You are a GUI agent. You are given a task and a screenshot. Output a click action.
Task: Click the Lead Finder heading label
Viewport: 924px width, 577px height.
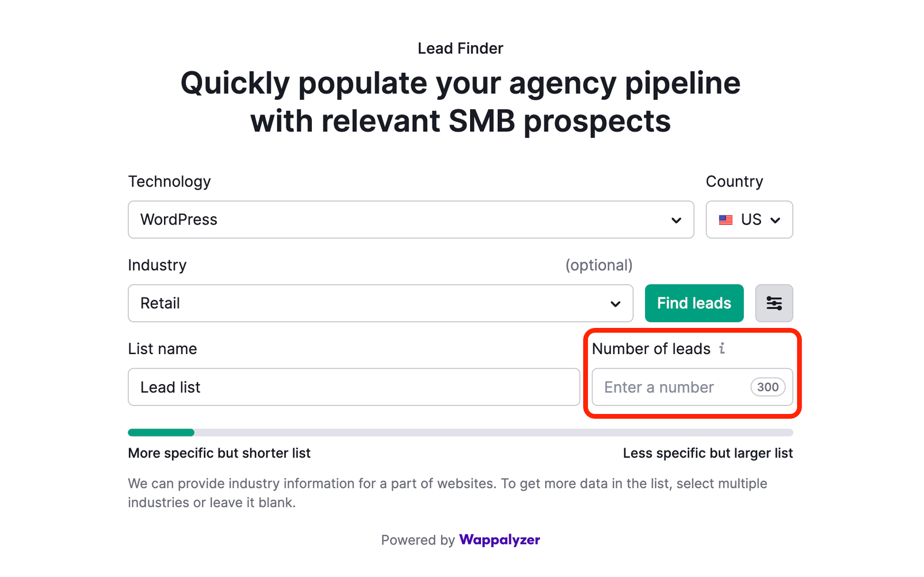click(x=460, y=48)
